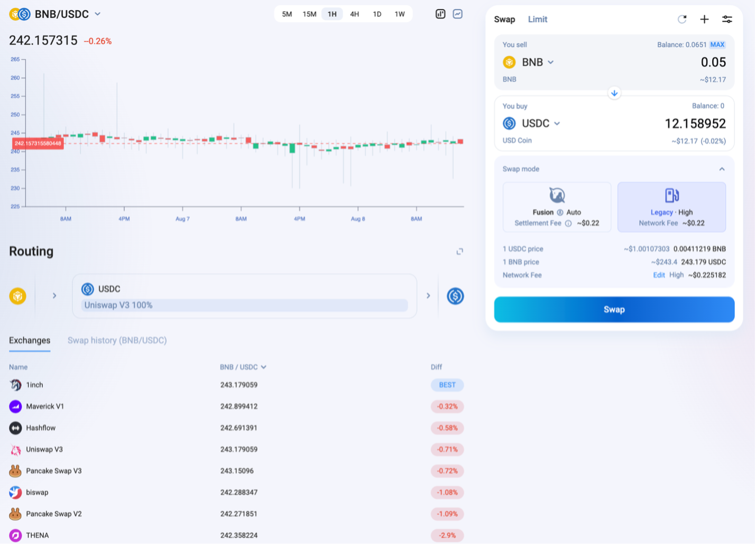
Task: Click the You buy amount 12.158952 field
Action: click(695, 124)
